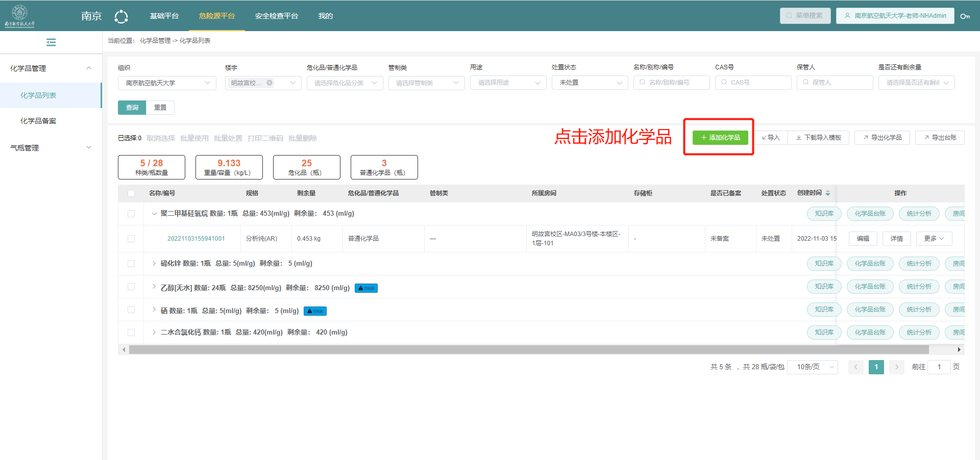The image size is (980, 460).
Task: Select the 二水合氯化钙 row checkbox
Action: [131, 333]
